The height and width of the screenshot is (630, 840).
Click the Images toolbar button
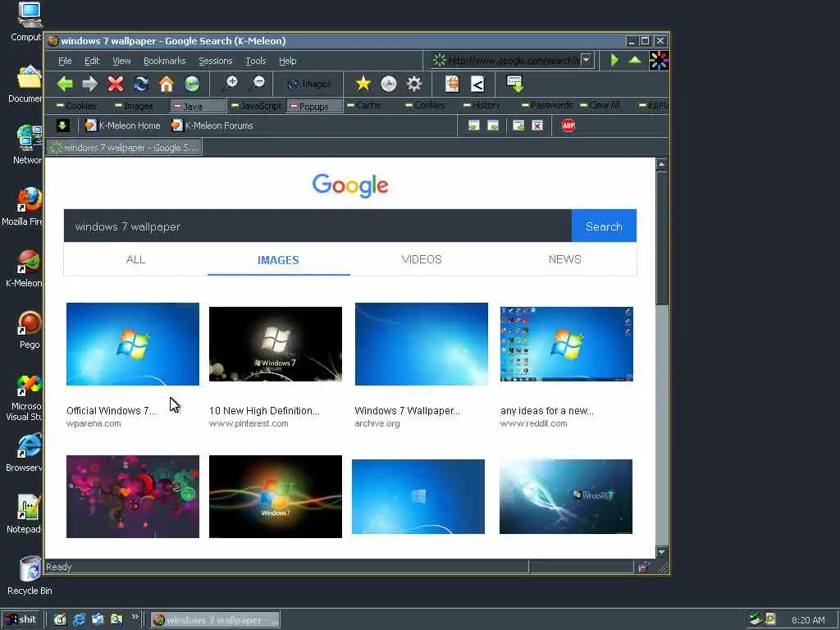309,84
